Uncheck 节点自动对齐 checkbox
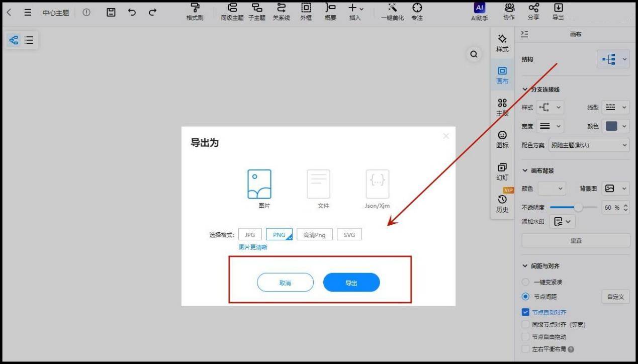 pyautogui.click(x=526, y=312)
